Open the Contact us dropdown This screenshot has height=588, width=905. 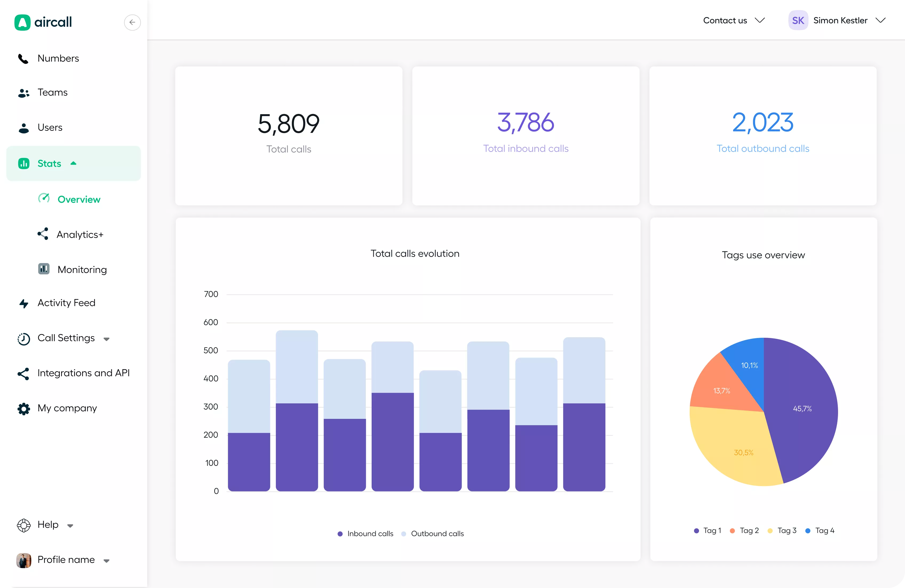tap(734, 21)
